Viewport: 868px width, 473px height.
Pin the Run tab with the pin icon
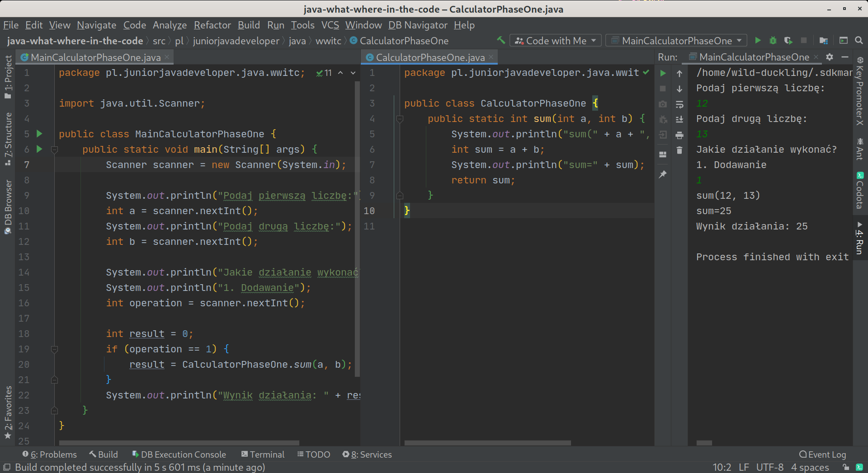coord(663,174)
